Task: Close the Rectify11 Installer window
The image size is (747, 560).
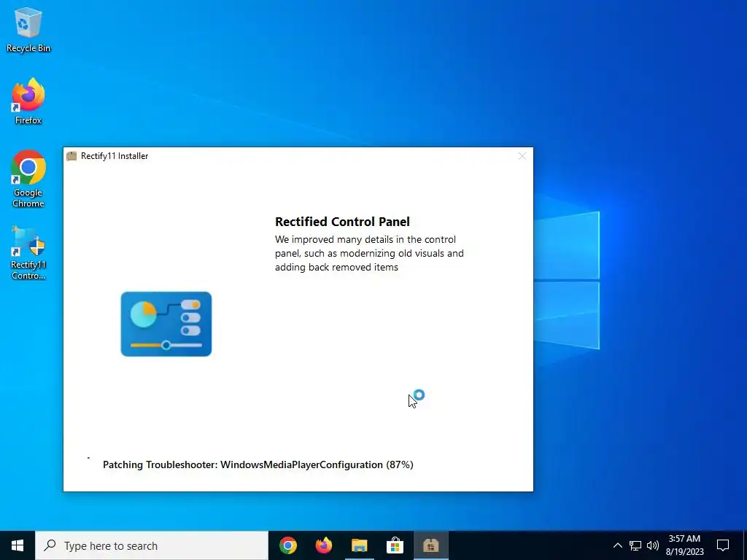Action: pos(522,156)
